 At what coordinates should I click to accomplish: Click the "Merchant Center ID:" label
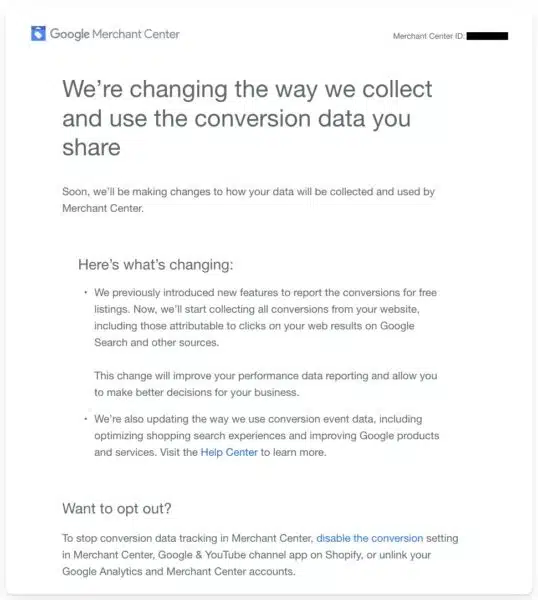click(429, 36)
